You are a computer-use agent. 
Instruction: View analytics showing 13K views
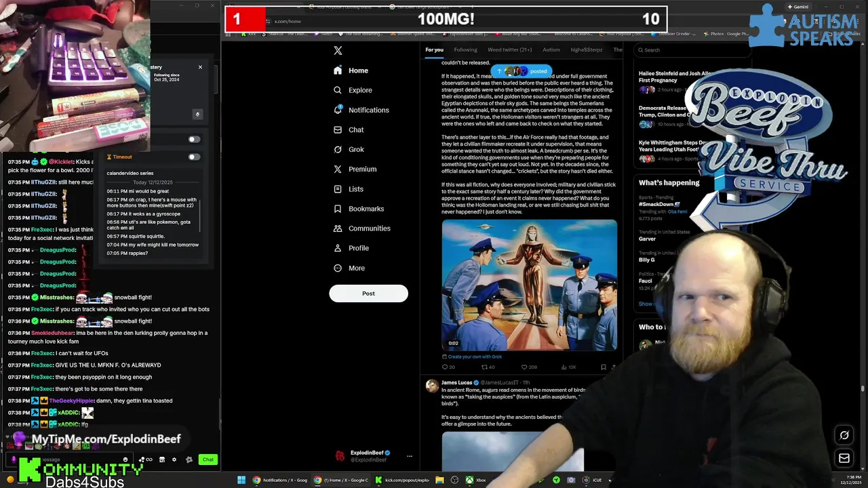(x=568, y=367)
